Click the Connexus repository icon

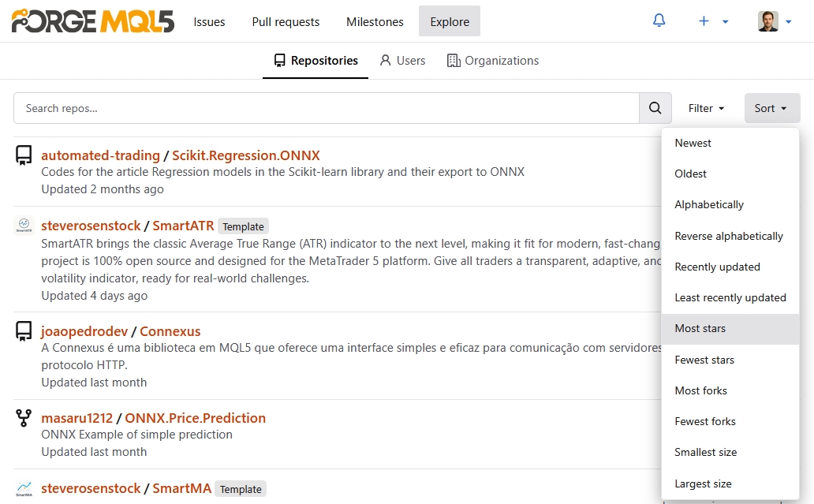coord(24,331)
